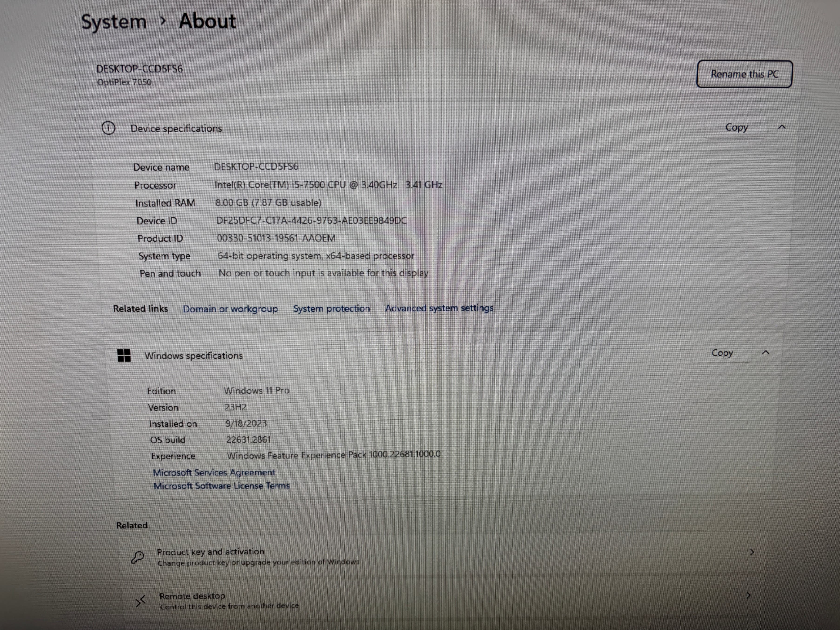
Task: Click the Processor label
Action: coord(155,185)
